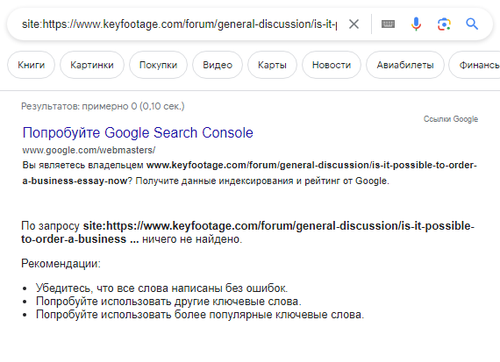Open Google Lens image search icon
Image resolution: width=500 pixels, height=362 pixels.
point(444,24)
